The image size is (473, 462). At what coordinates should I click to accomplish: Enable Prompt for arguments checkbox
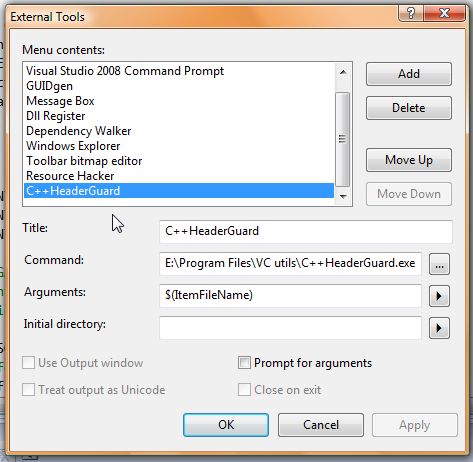pos(244,362)
